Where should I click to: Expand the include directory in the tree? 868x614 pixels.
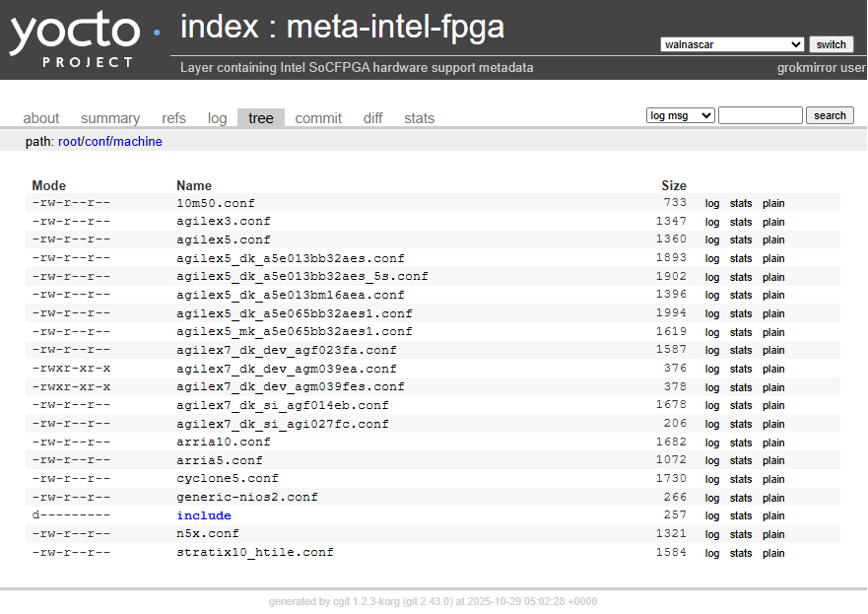tap(203, 514)
